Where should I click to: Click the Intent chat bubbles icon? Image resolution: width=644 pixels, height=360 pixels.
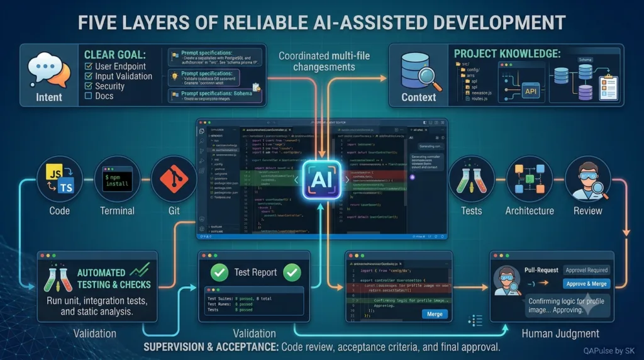tap(48, 69)
